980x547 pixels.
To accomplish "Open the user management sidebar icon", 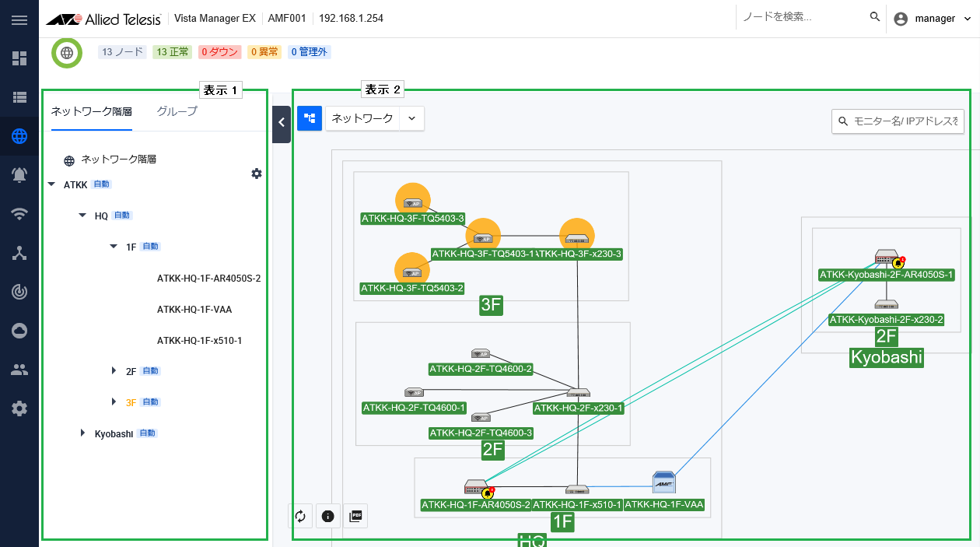I will tap(19, 370).
